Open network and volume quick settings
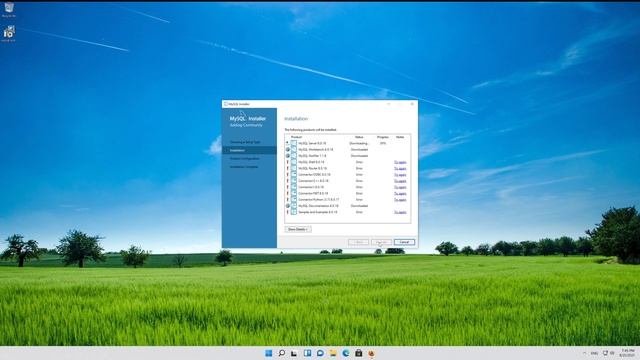The width and height of the screenshot is (640, 360). coord(609,353)
